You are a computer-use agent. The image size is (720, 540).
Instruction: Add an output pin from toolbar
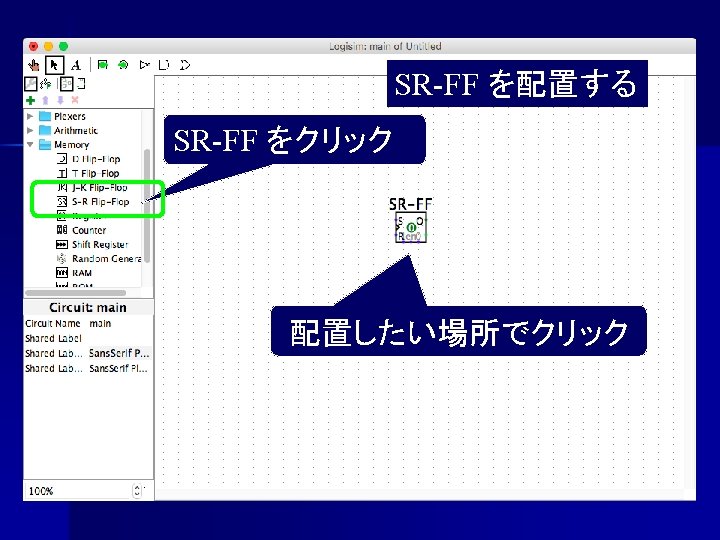123,65
